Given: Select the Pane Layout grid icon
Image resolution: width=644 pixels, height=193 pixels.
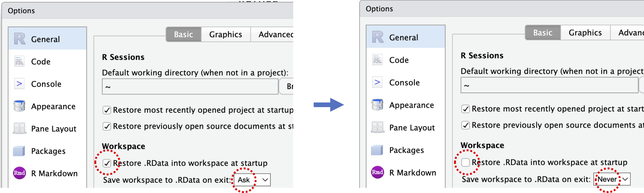Looking at the screenshot, I should coord(19,128).
